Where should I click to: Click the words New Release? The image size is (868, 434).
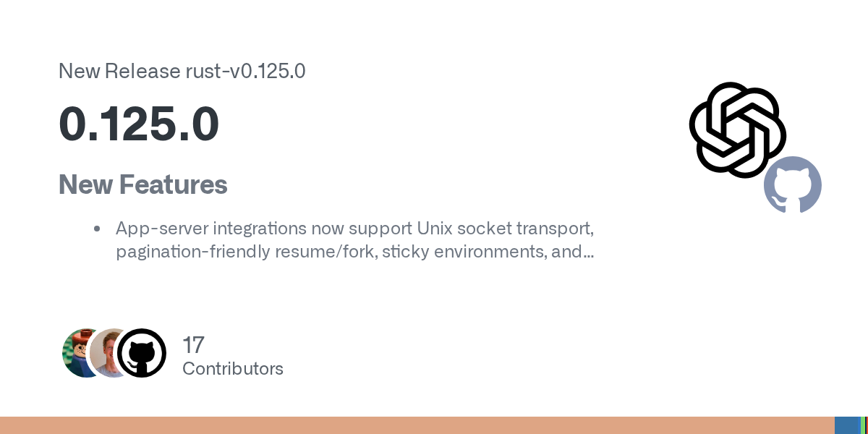[x=119, y=71]
